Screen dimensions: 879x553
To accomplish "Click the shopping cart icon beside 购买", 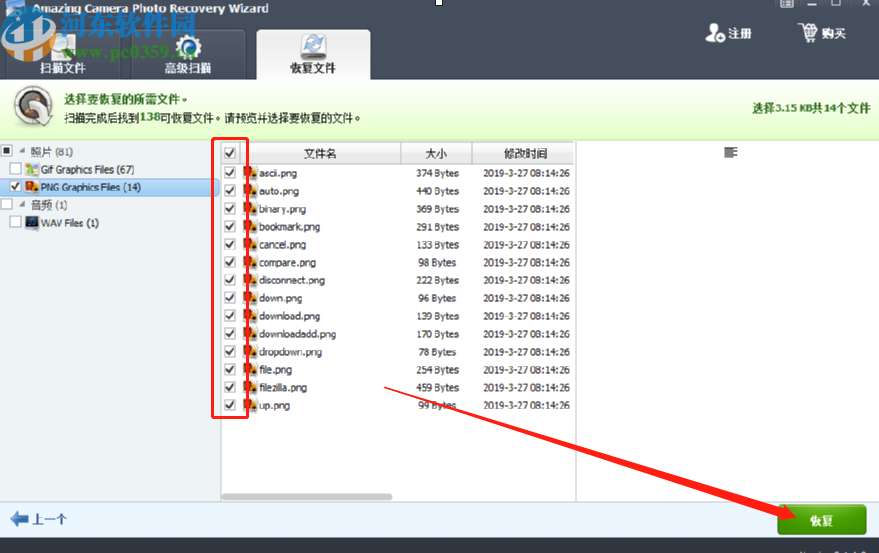I will (808, 33).
